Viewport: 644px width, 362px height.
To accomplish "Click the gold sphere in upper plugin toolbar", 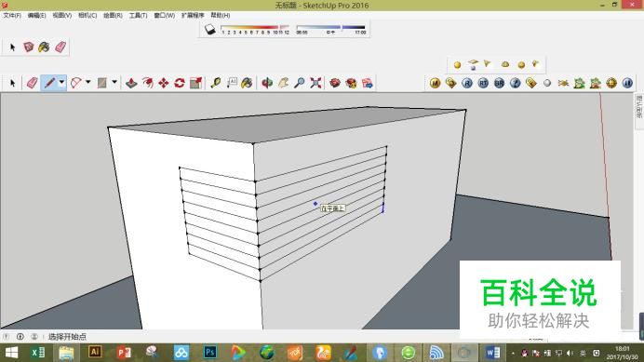I will coord(457,65).
